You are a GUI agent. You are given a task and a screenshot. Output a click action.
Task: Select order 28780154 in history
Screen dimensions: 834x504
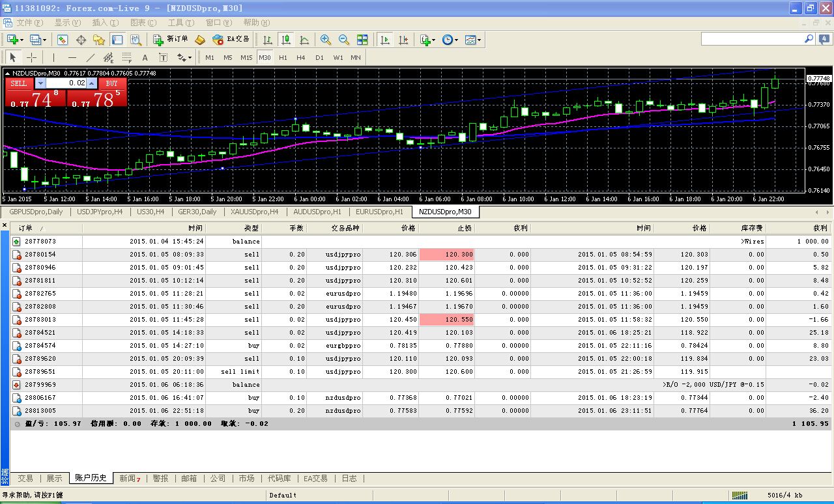[x=420, y=255]
